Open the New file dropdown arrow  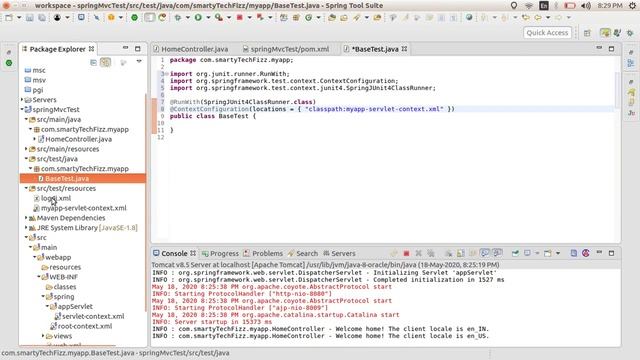19,18
